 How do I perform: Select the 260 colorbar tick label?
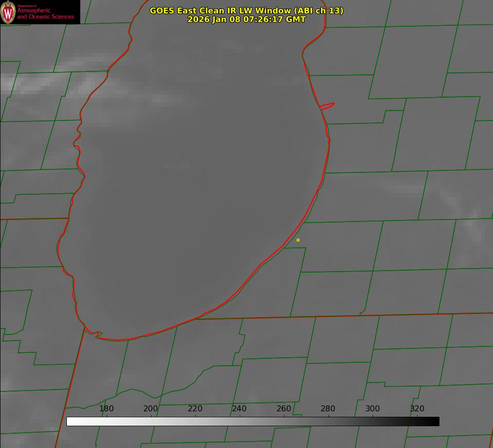point(284,408)
